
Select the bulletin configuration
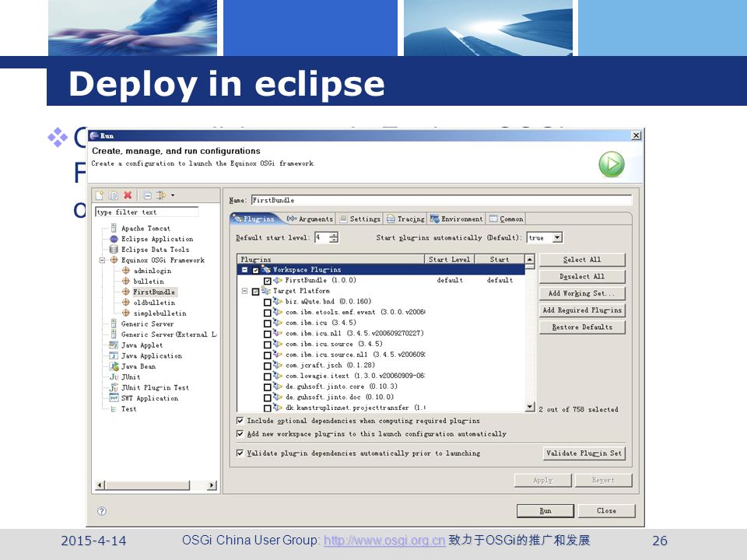click(x=148, y=282)
